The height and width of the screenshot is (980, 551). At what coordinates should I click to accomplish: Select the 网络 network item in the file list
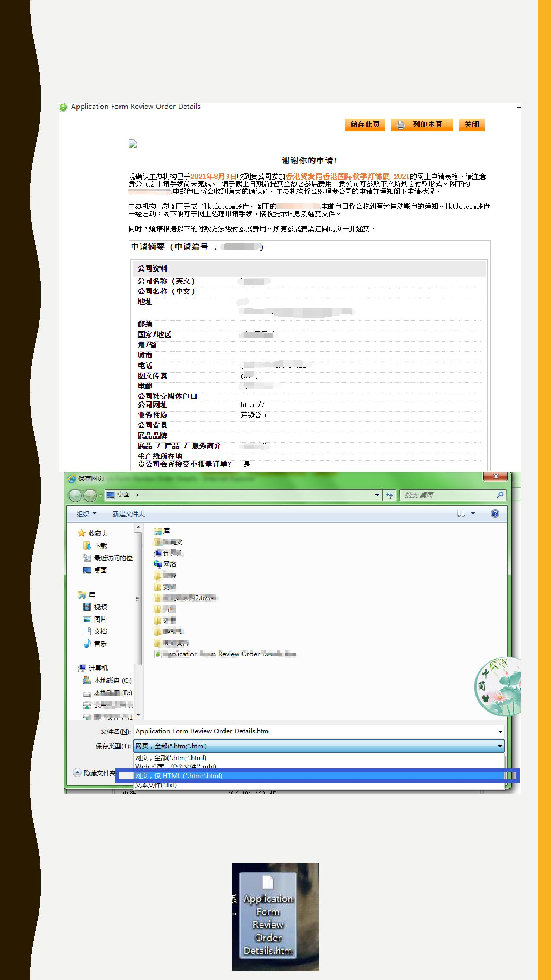pyautogui.click(x=165, y=564)
